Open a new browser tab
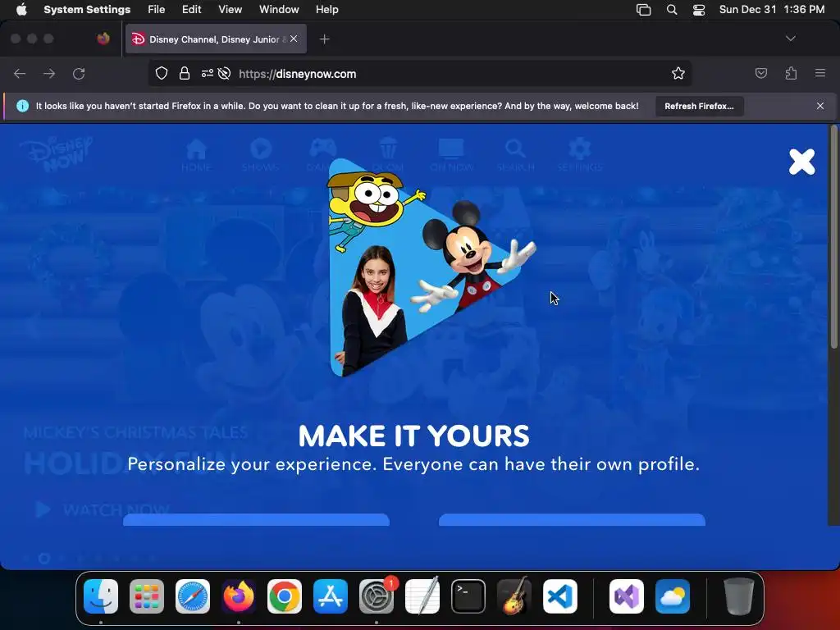This screenshot has height=630, width=840. (324, 39)
